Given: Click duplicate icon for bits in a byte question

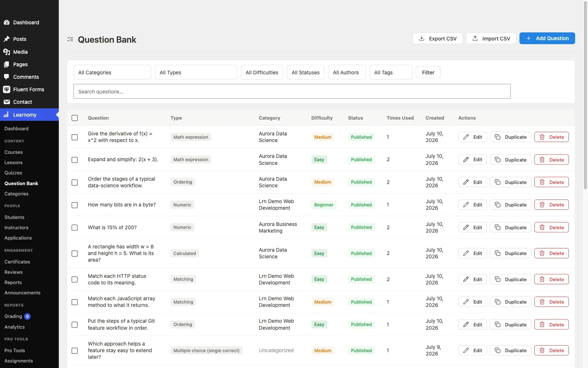Looking at the screenshot, I should [x=498, y=205].
